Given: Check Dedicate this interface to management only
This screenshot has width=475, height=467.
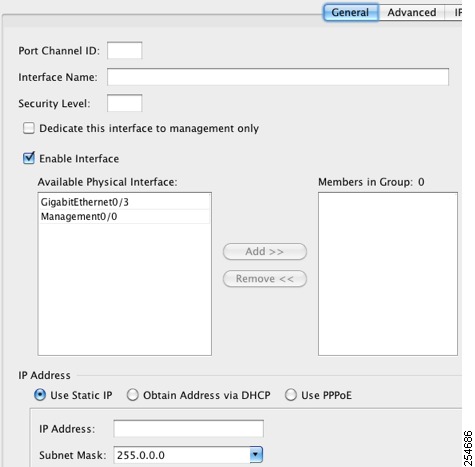Looking at the screenshot, I should click(29, 128).
